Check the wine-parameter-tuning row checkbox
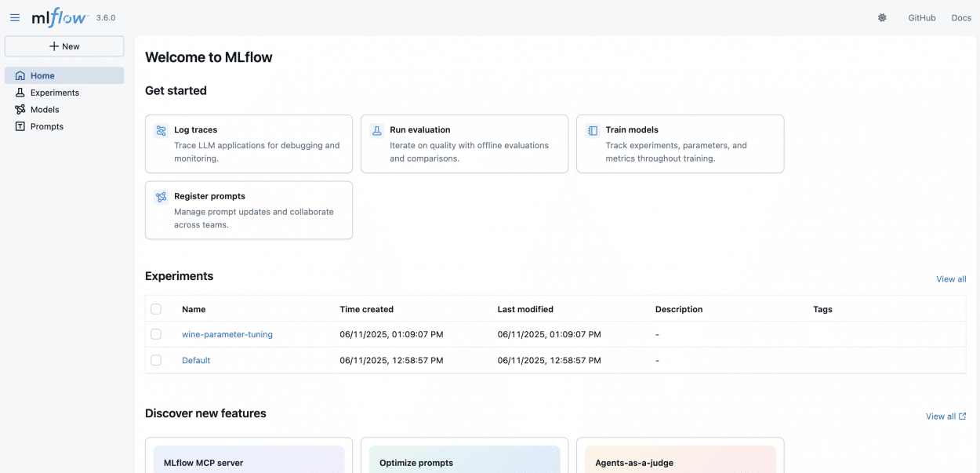Image resolution: width=980 pixels, height=473 pixels. [x=156, y=334]
